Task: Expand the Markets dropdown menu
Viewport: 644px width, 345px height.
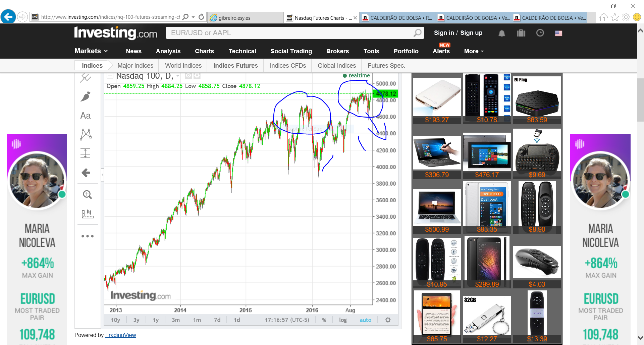Action: click(91, 51)
